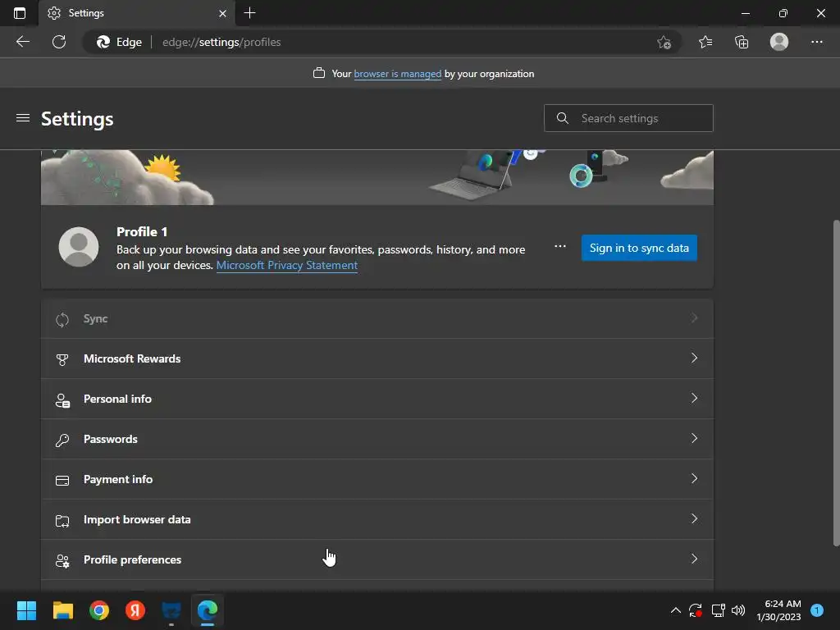Open Import browser data
The height and width of the screenshot is (630, 840).
(377, 519)
